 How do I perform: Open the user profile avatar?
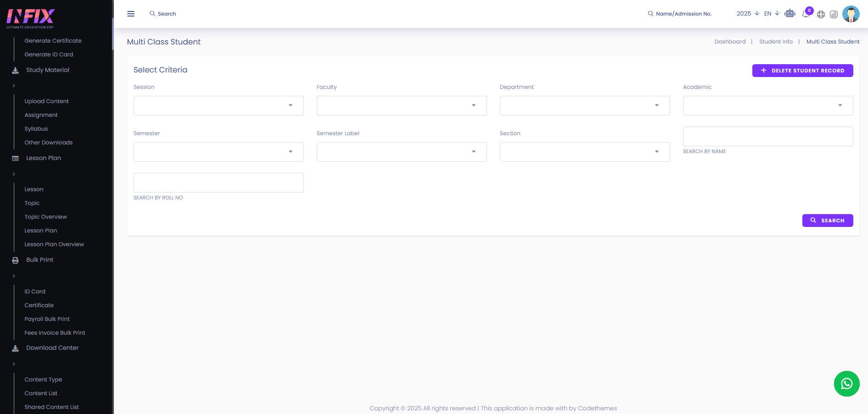pyautogui.click(x=851, y=14)
